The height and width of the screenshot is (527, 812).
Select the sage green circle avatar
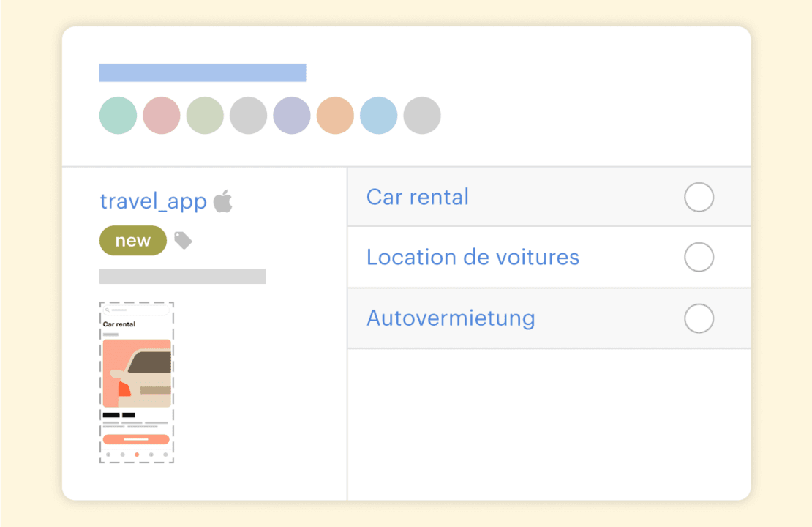click(205, 116)
